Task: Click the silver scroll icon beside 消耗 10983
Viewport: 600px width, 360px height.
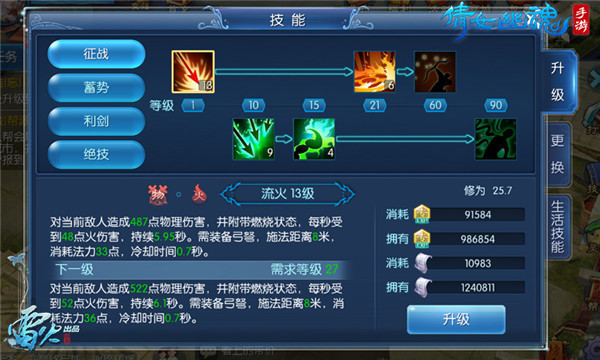Action: pos(422,263)
